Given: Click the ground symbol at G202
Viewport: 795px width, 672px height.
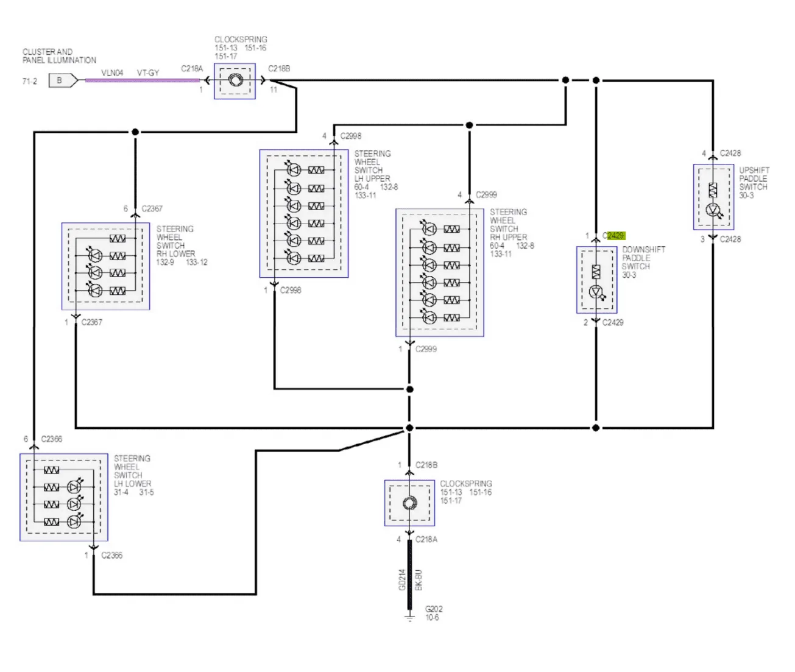Looking at the screenshot, I should point(409,617).
